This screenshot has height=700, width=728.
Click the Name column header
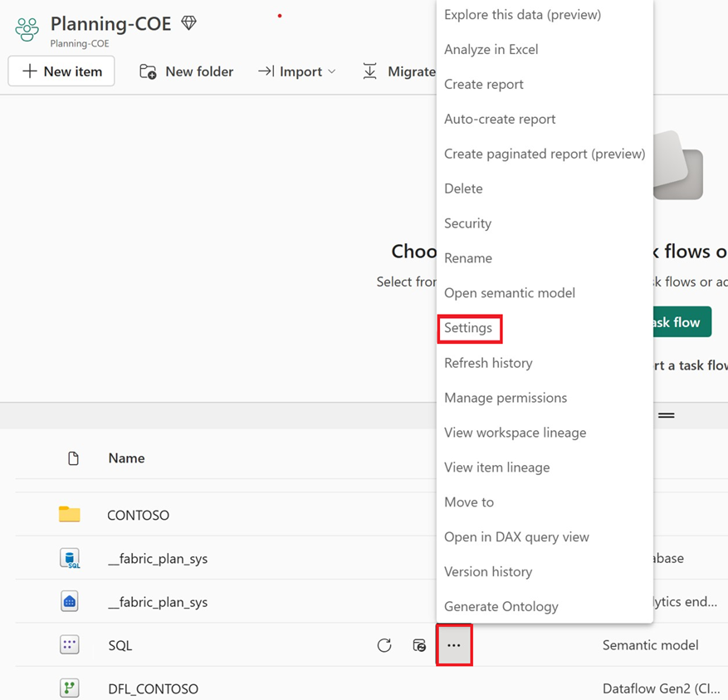pos(126,458)
